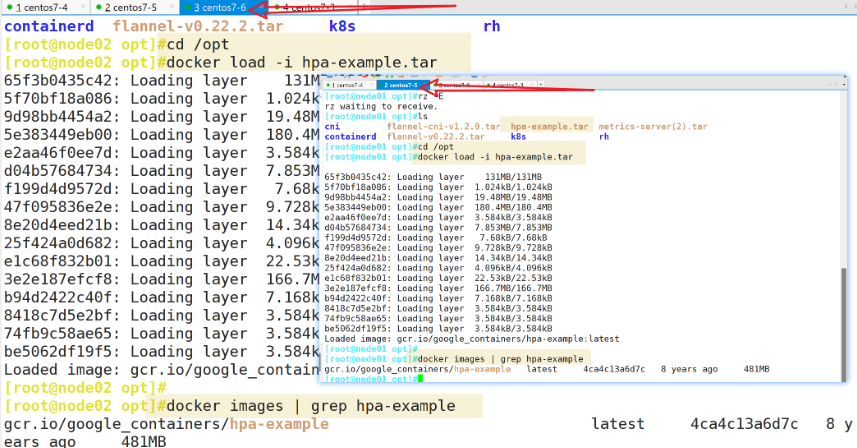Click the 'docker load -i hpa-example.tar' command in main window
Image resolution: width=857 pixels, height=448 pixels.
tap(302, 62)
